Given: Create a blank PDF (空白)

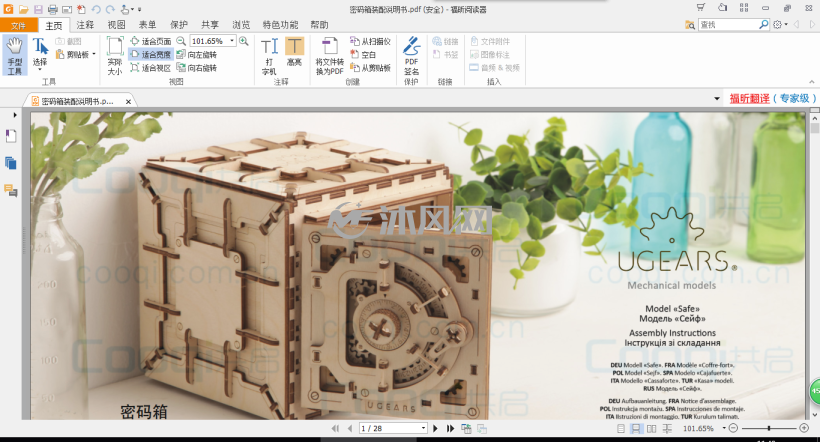Looking at the screenshot, I should coord(363,54).
